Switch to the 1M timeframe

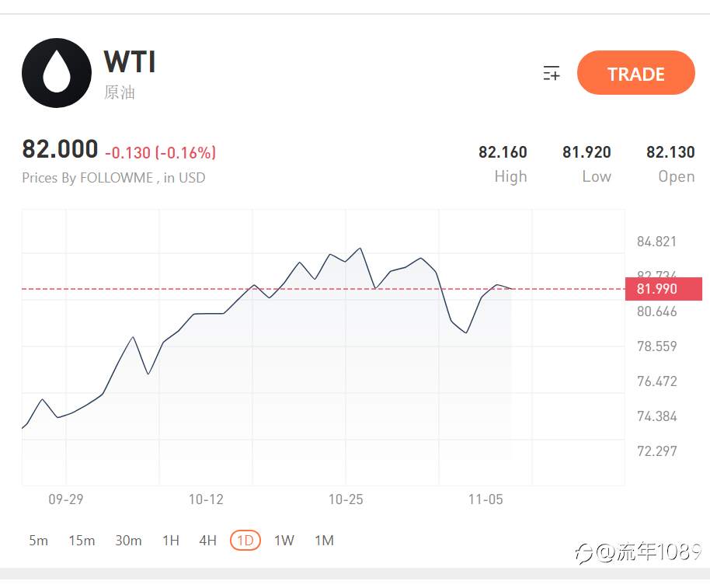324,541
